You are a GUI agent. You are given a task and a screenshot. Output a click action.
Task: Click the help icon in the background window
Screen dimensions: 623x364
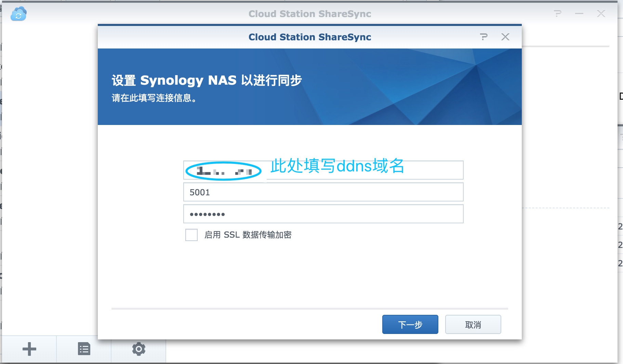tap(557, 14)
